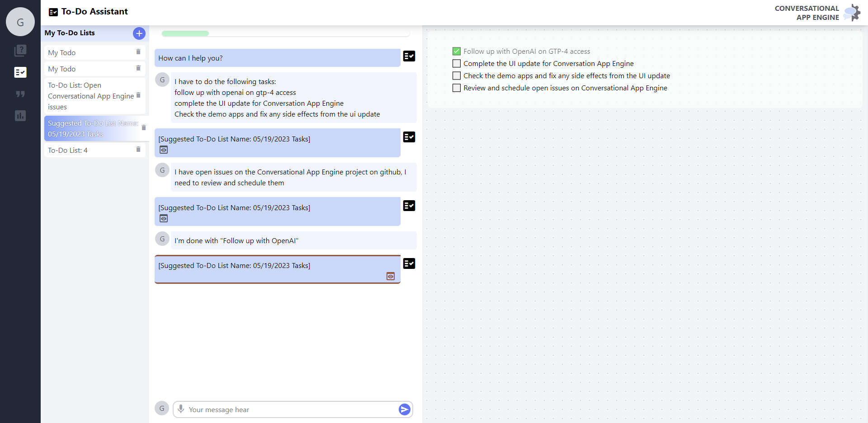Open the quotes sidebar icon
This screenshot has height=423, width=868.
20,94
